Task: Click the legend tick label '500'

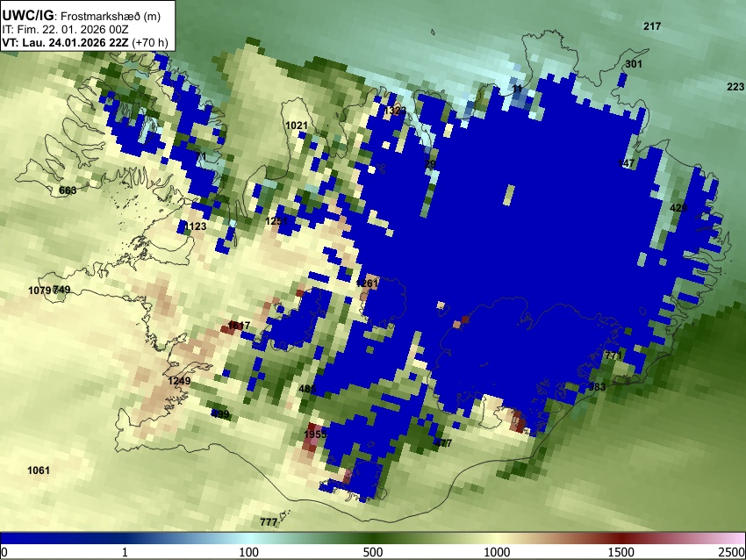Action: 373,552
